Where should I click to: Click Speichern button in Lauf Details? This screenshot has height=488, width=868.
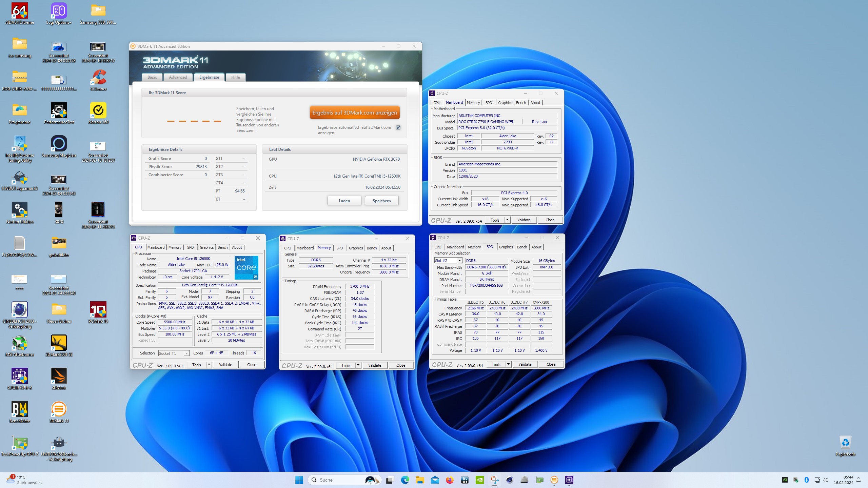[x=382, y=201]
